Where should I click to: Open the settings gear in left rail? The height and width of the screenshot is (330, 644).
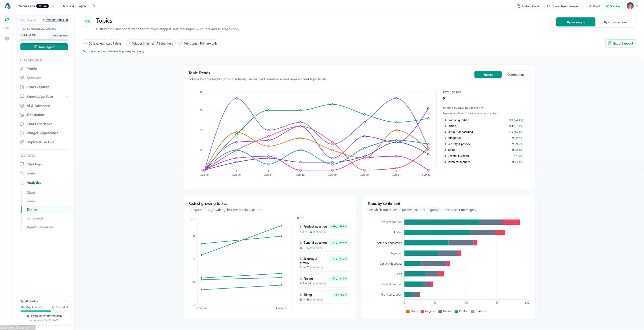[7, 39]
